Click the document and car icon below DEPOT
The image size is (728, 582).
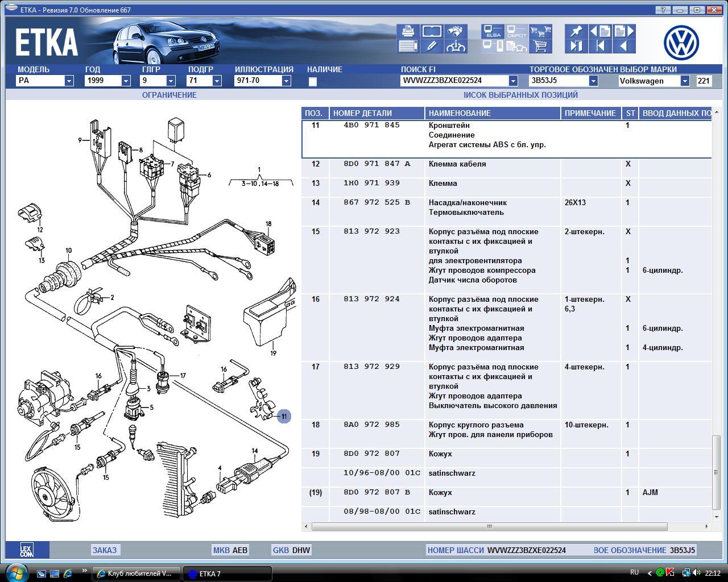(516, 47)
